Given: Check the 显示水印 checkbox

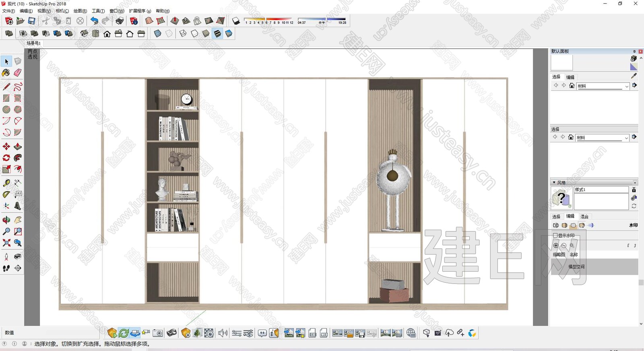Looking at the screenshot, I should (x=555, y=236).
